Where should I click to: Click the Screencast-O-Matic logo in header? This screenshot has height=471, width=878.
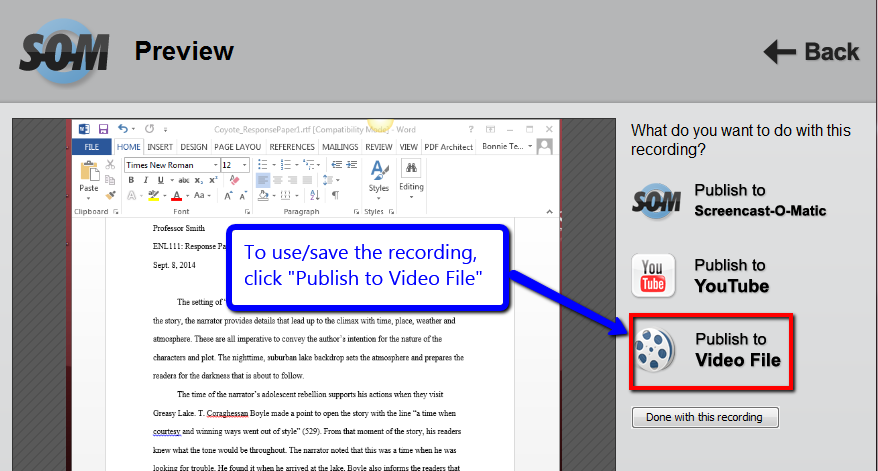click(x=64, y=52)
